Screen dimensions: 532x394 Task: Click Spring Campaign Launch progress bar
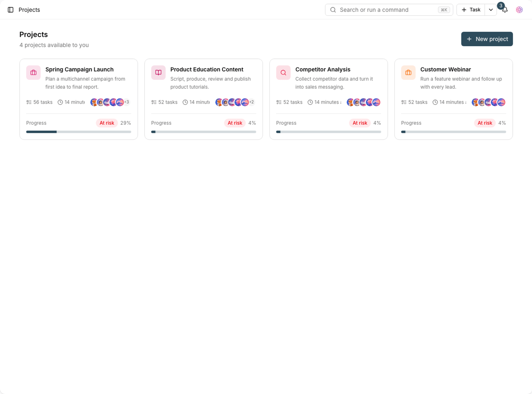click(x=79, y=132)
